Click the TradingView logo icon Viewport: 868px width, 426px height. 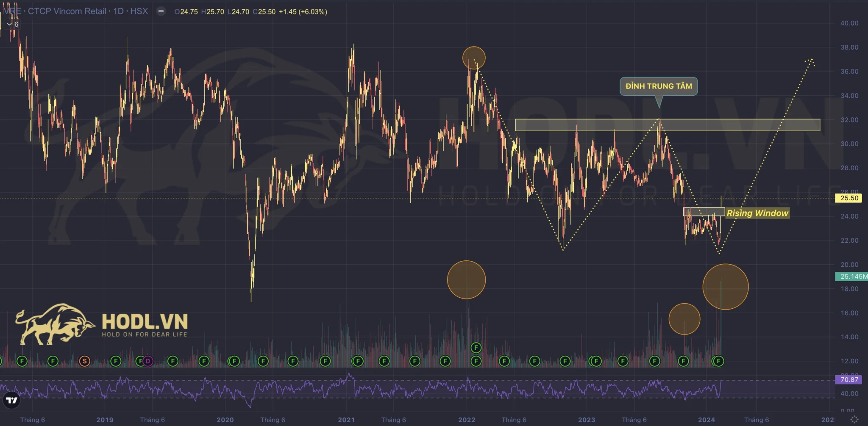point(11,400)
